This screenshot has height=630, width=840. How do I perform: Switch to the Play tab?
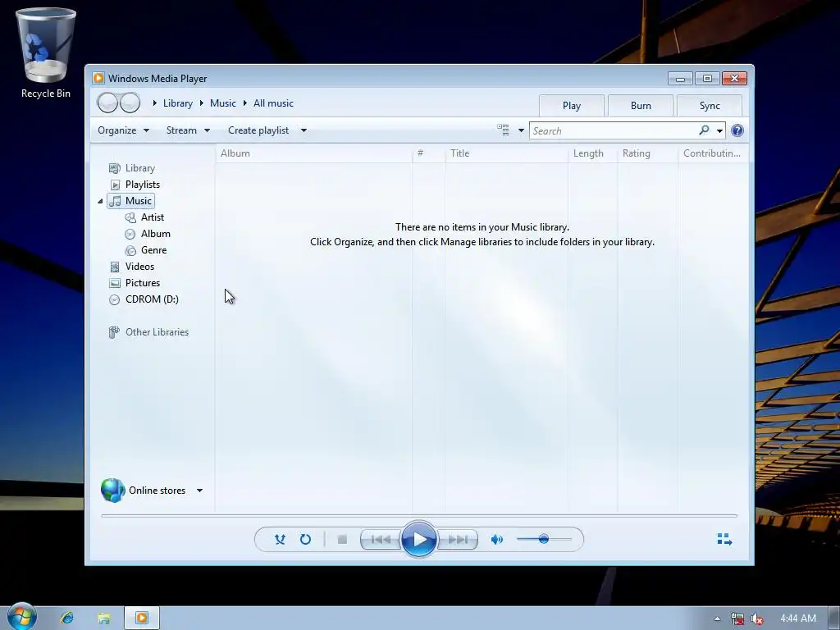(x=572, y=106)
